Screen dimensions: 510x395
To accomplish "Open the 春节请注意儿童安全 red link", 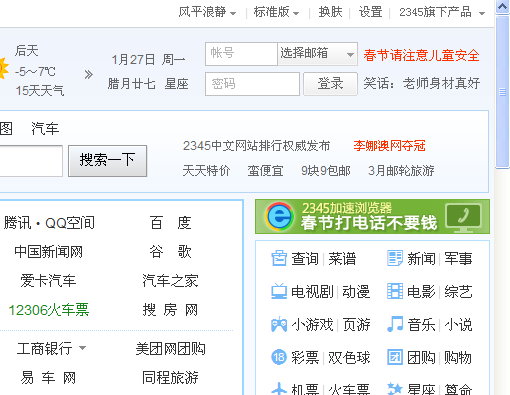I will point(421,55).
